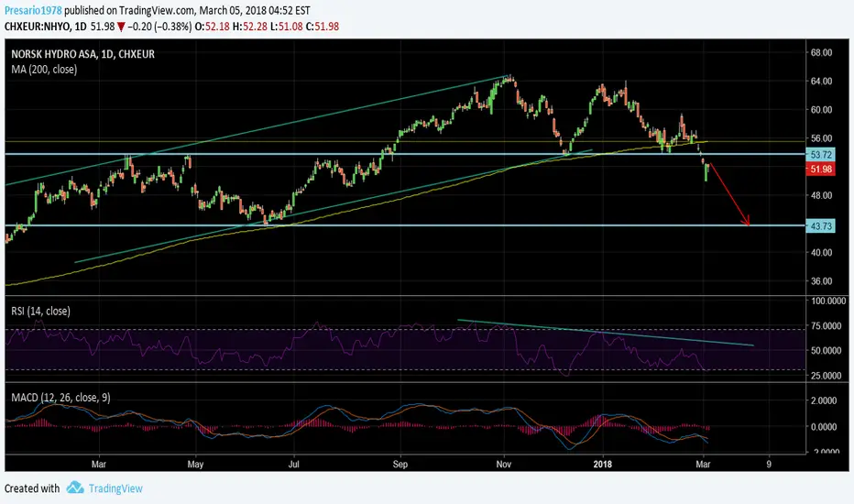Click the 48.00 price axis value
Viewport: 854px width, 504px height.
821,195
